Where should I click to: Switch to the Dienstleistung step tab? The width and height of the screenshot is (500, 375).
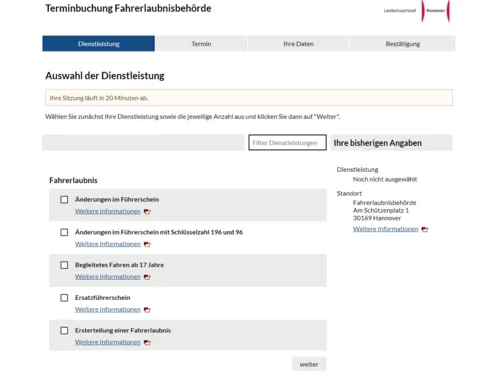(99, 44)
